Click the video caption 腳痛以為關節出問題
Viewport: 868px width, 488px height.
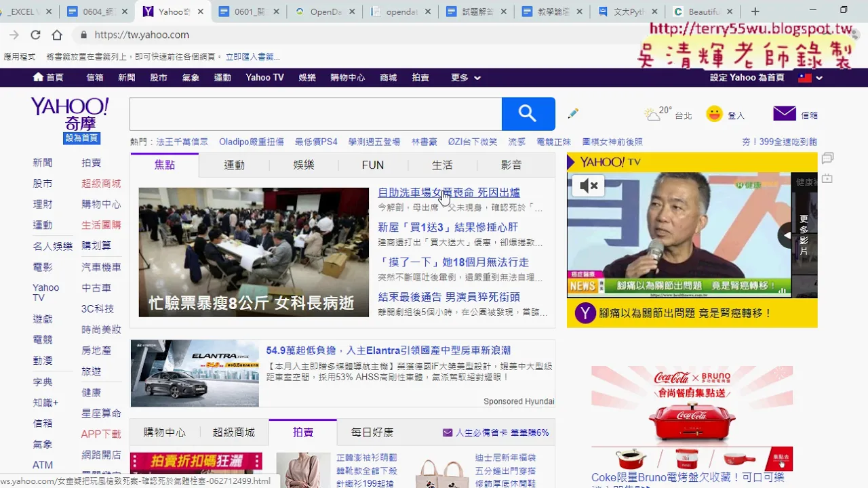[x=686, y=313]
